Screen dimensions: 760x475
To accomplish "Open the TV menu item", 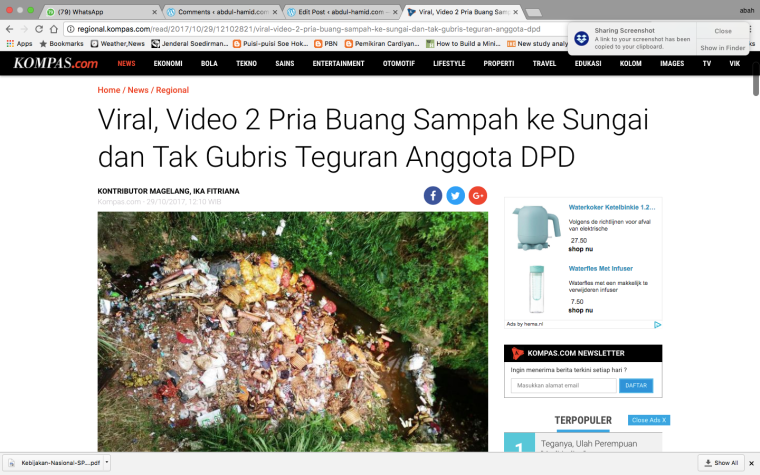I will (x=707, y=63).
